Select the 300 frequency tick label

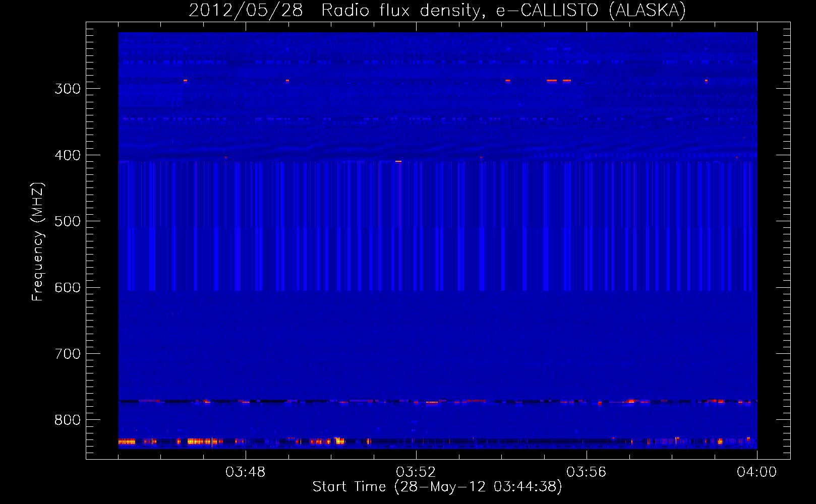coord(68,89)
